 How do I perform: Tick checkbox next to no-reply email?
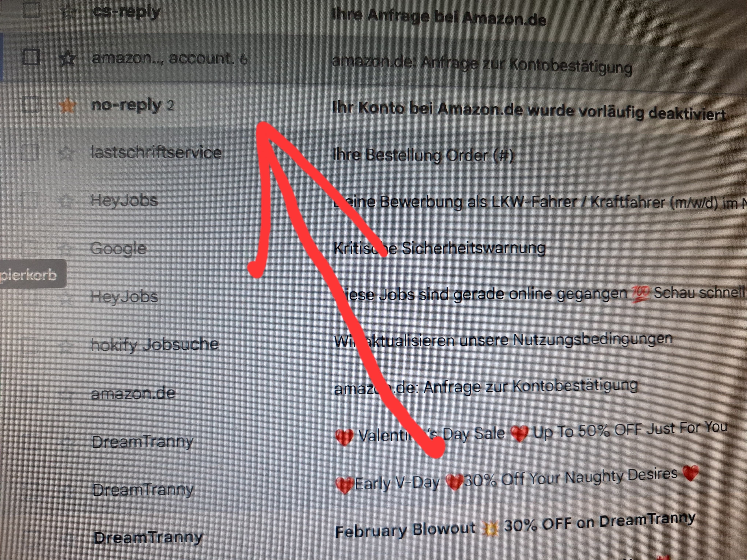pyautogui.click(x=30, y=104)
